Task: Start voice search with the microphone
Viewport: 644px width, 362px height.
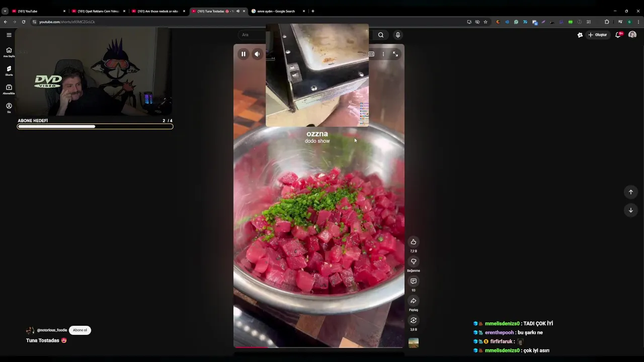Action: click(397, 35)
